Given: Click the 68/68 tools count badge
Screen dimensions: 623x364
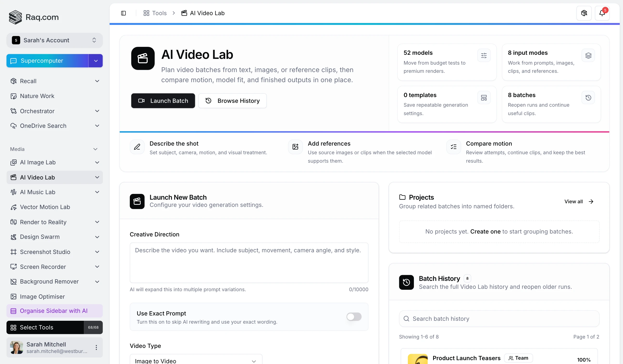Looking at the screenshot, I should click(x=93, y=327).
